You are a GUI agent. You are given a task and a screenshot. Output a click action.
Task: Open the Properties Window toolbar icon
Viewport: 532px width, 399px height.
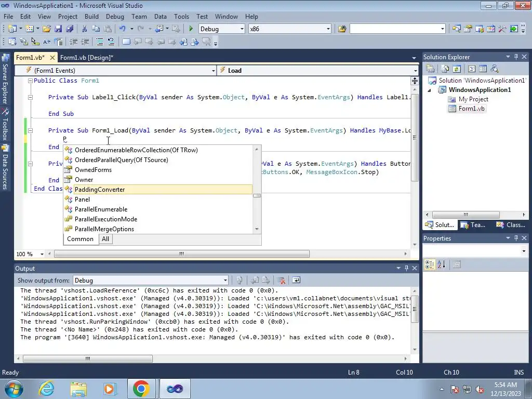(x=468, y=29)
